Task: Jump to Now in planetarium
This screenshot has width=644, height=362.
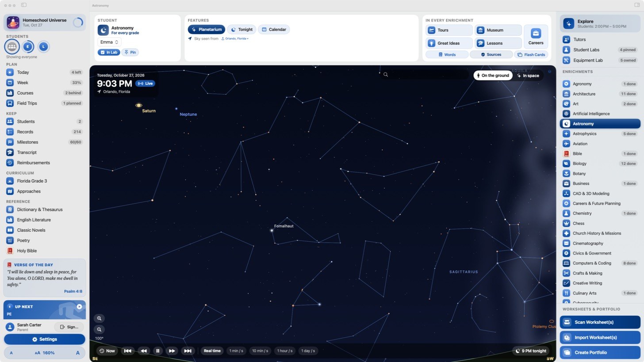Action: [x=107, y=351]
